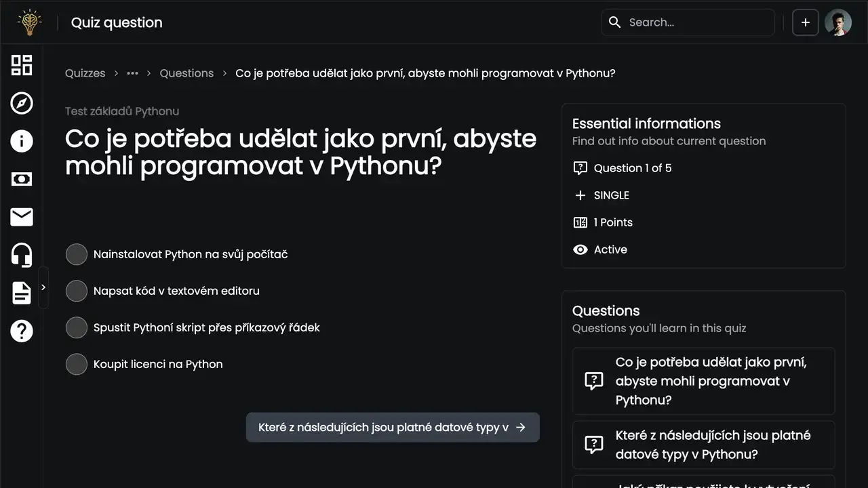Focus the Search input field
868x488 pixels.
pyautogui.click(x=688, y=22)
